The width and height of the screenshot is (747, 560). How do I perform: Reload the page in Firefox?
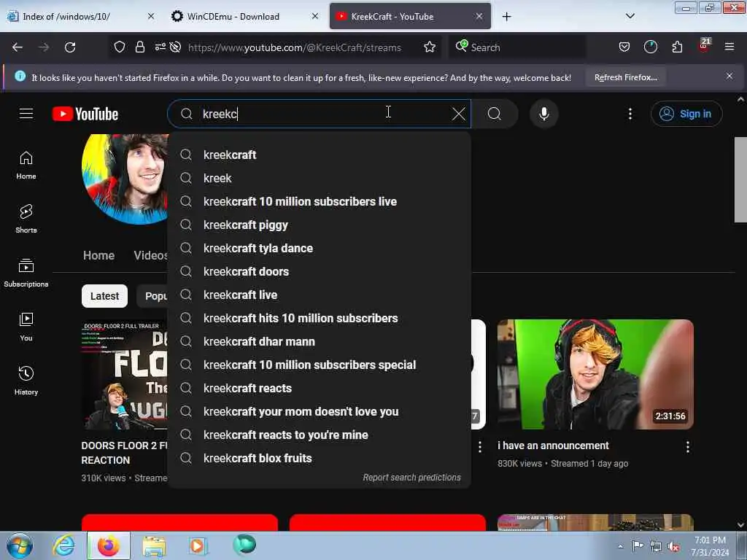pos(70,47)
